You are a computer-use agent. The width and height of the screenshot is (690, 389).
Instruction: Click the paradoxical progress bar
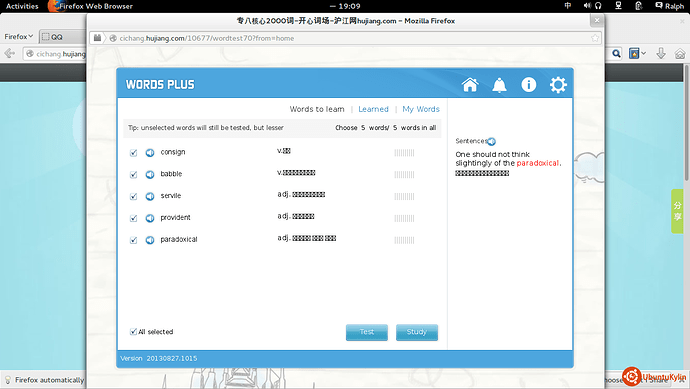(x=404, y=240)
